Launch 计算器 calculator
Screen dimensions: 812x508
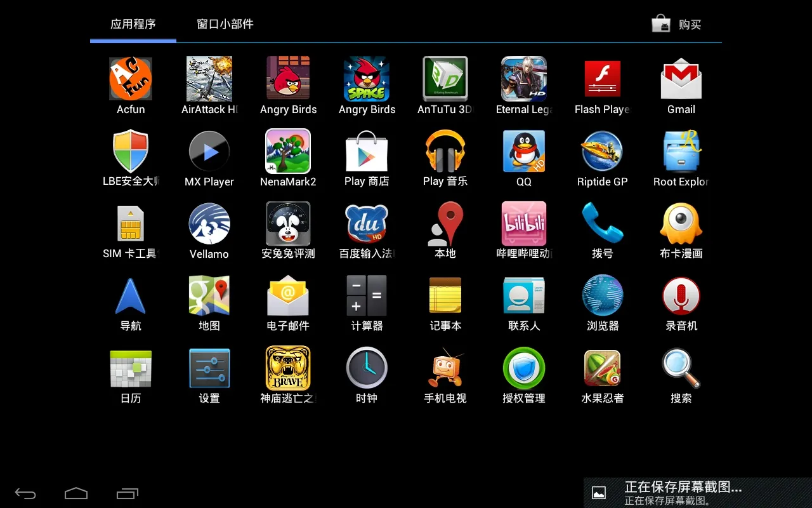click(x=367, y=296)
